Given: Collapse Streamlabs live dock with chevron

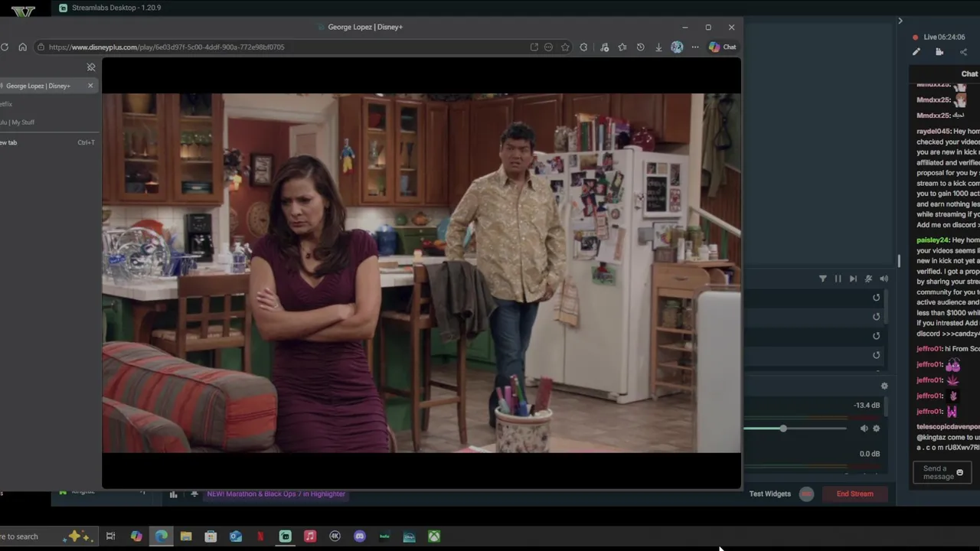Looking at the screenshot, I should click(900, 21).
